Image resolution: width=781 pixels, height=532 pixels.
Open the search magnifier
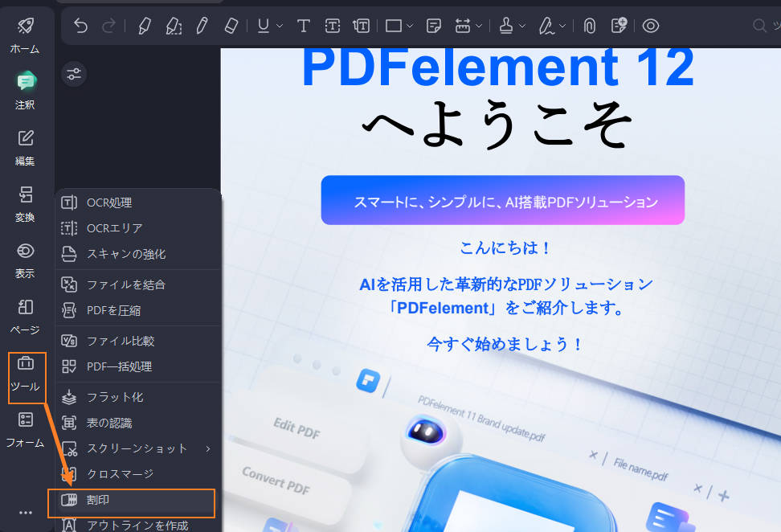coord(759,25)
